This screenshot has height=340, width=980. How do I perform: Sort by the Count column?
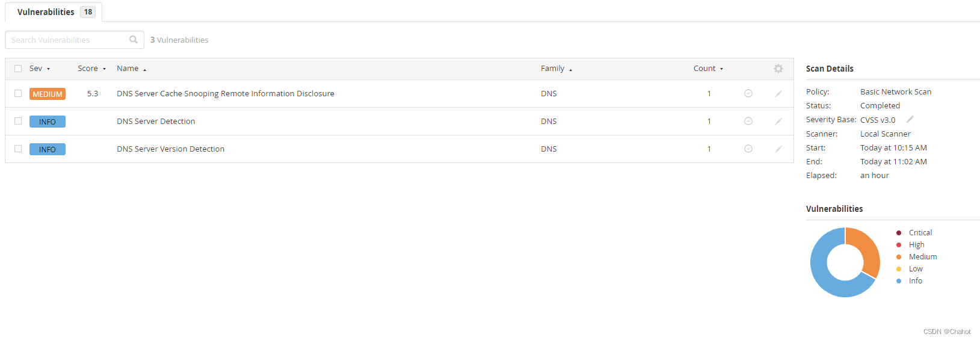[x=708, y=69]
